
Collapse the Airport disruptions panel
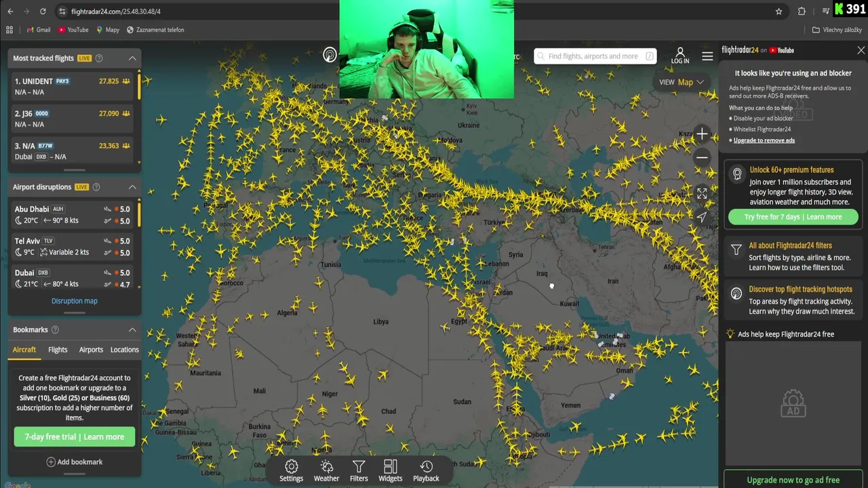tap(132, 187)
